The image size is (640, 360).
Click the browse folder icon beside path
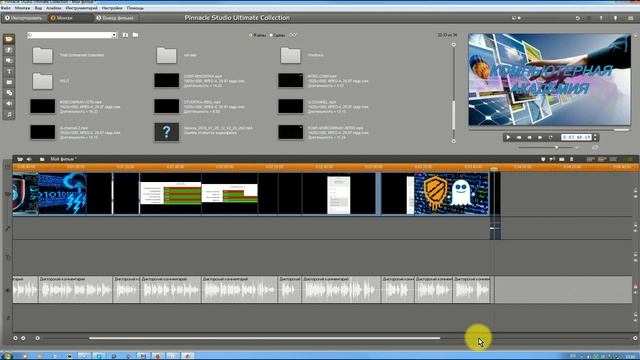(136, 35)
